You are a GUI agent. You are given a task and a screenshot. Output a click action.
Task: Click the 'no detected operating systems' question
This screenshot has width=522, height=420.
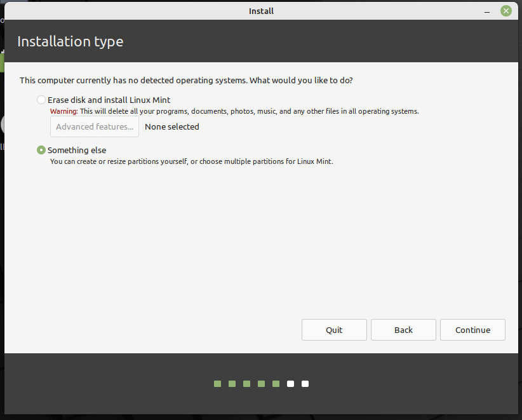pos(186,81)
